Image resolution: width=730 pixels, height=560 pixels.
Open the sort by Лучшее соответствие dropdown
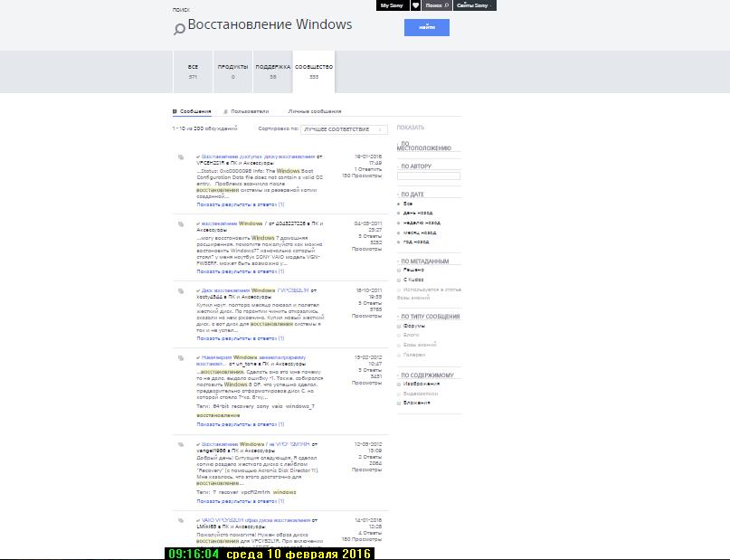tap(344, 130)
